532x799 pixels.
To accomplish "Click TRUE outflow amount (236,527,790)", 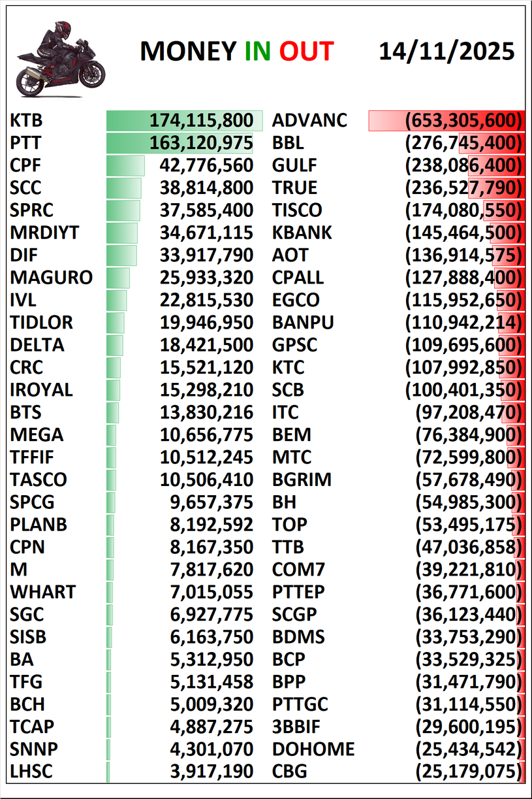I will click(x=463, y=188).
